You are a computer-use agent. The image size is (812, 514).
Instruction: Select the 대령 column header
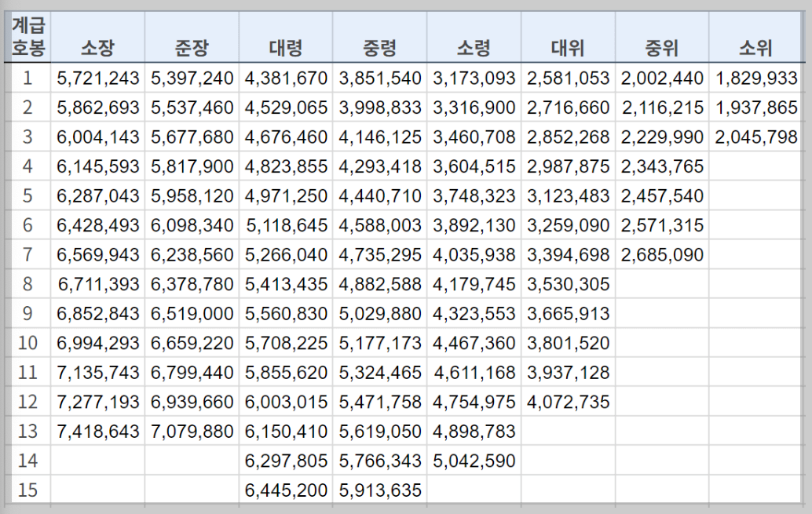coord(284,36)
